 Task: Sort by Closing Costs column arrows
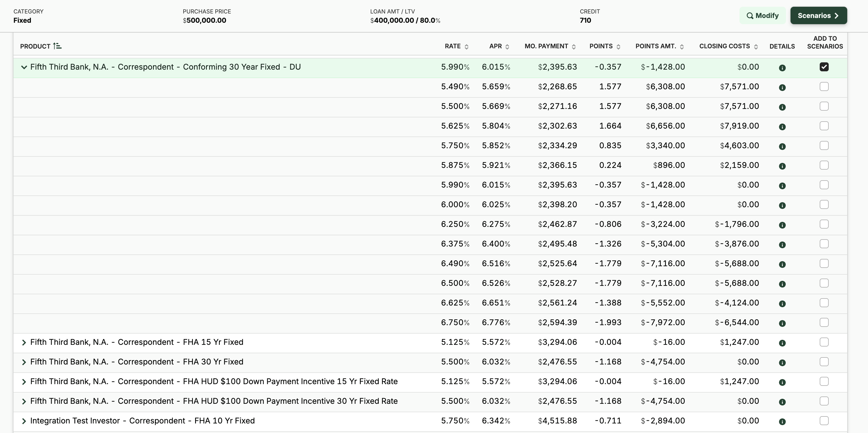(756, 47)
